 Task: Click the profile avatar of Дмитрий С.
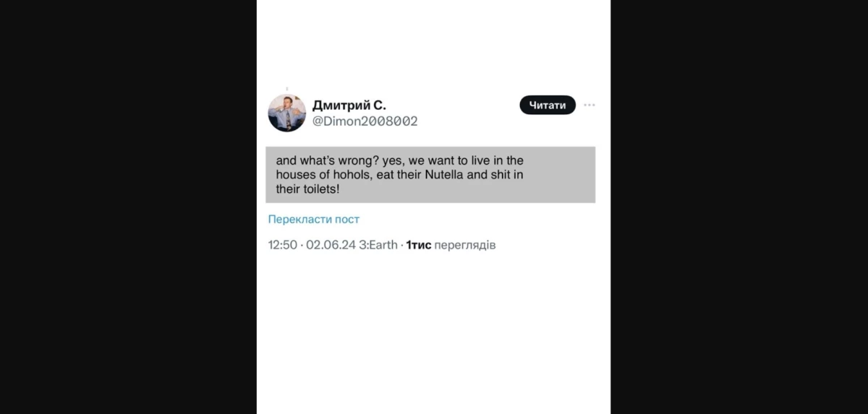[287, 113]
